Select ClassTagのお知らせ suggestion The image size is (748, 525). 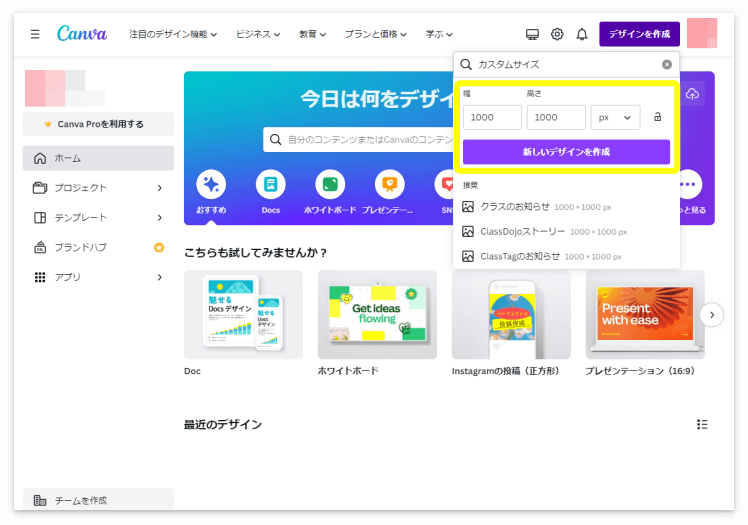click(566, 256)
